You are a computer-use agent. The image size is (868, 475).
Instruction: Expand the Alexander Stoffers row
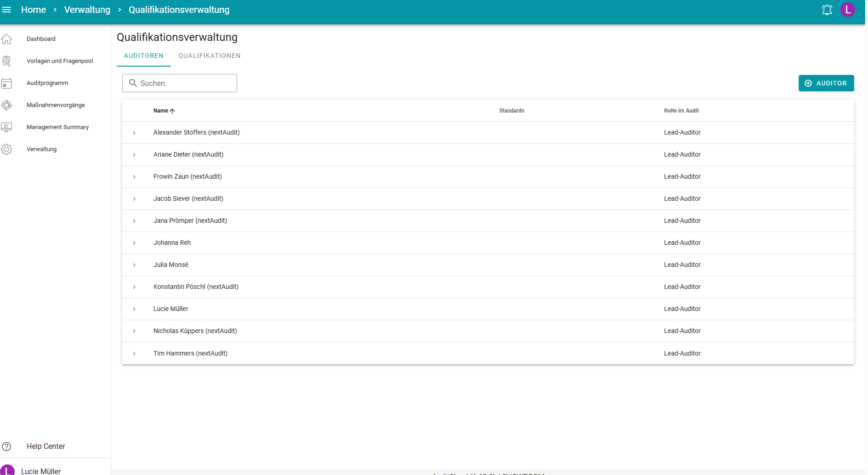coord(134,133)
